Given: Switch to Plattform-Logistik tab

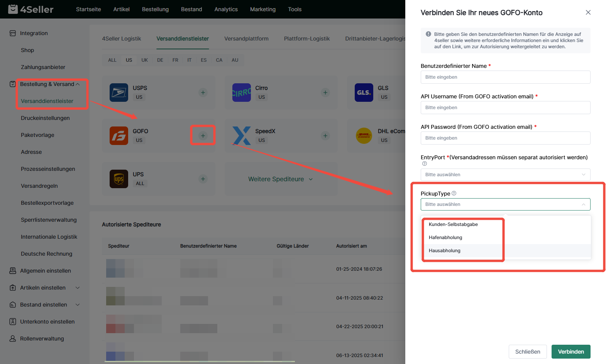Looking at the screenshot, I should 307,39.
